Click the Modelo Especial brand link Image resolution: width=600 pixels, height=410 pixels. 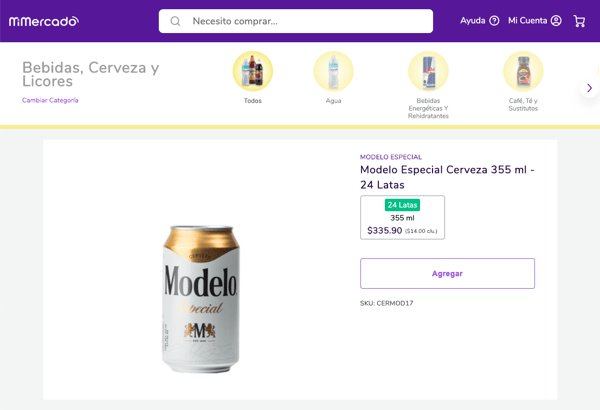coord(391,157)
